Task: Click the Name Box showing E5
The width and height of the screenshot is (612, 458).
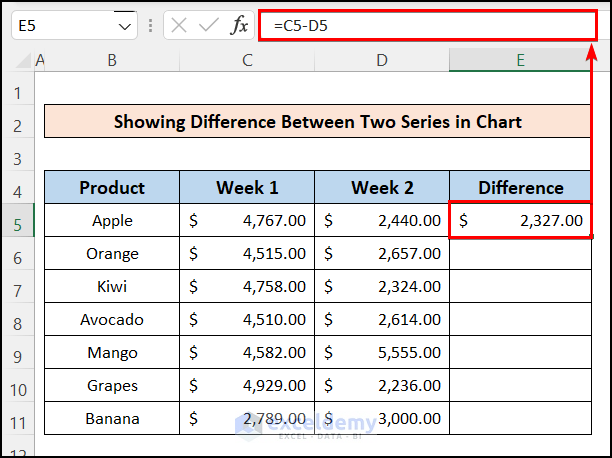Action: [x=60, y=26]
